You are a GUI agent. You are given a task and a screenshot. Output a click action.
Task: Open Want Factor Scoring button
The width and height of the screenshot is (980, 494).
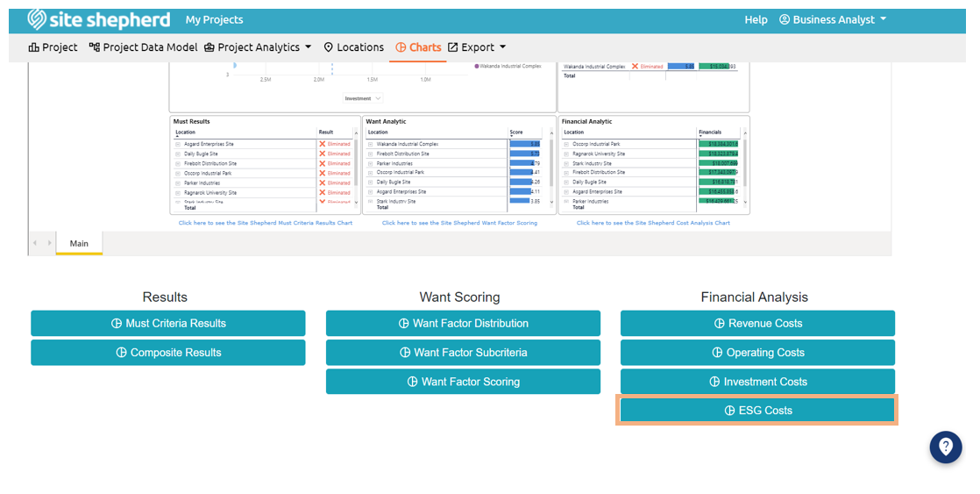463,382
